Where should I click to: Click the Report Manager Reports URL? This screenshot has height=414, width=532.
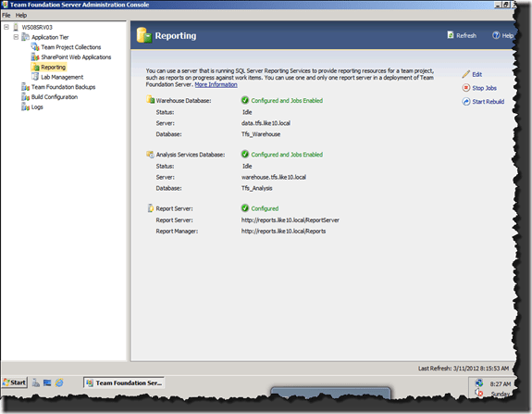(283, 231)
